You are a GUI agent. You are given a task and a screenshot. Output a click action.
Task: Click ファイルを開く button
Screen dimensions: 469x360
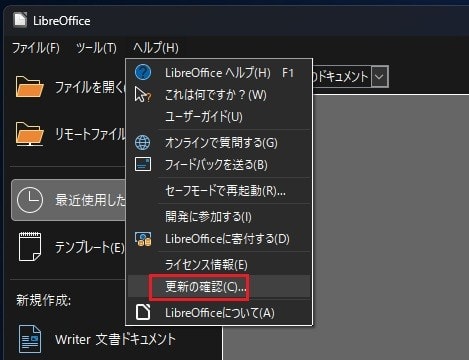pyautogui.click(x=68, y=87)
